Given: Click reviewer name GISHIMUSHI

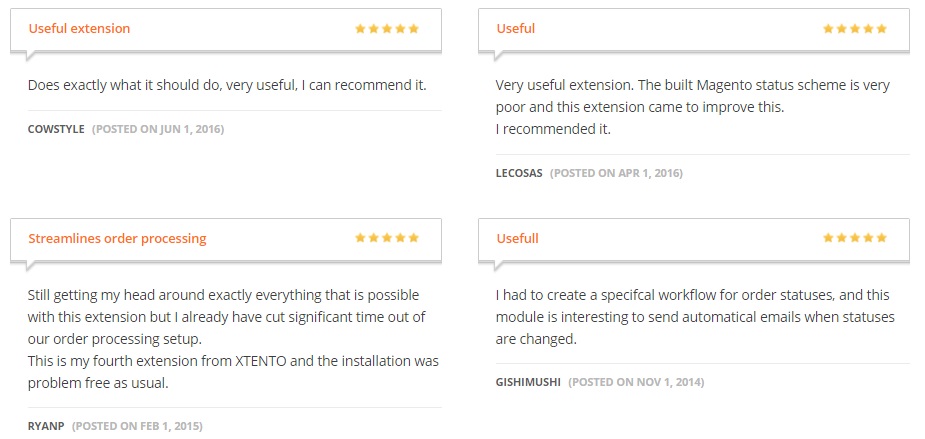Looking at the screenshot, I should coord(528,382).
